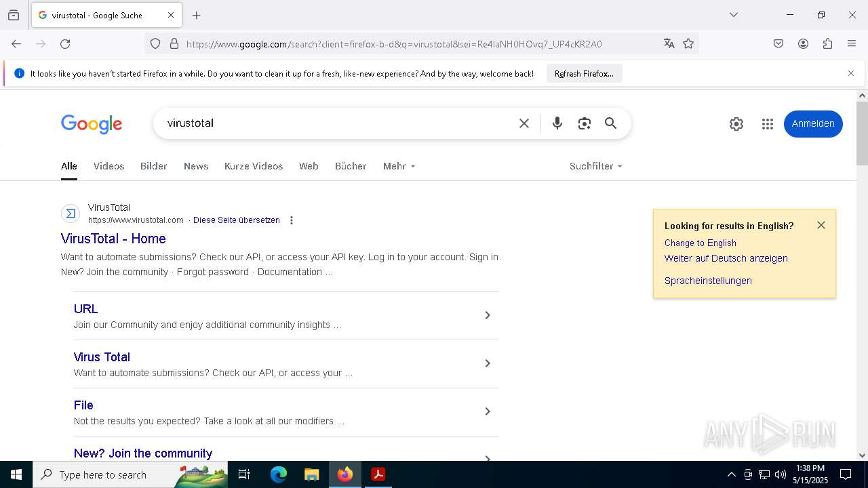The width and height of the screenshot is (868, 488).
Task: Go back one page
Action: tap(16, 44)
